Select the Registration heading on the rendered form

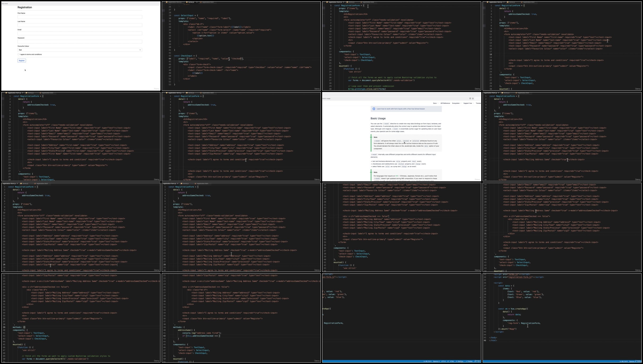pyautogui.click(x=25, y=7)
